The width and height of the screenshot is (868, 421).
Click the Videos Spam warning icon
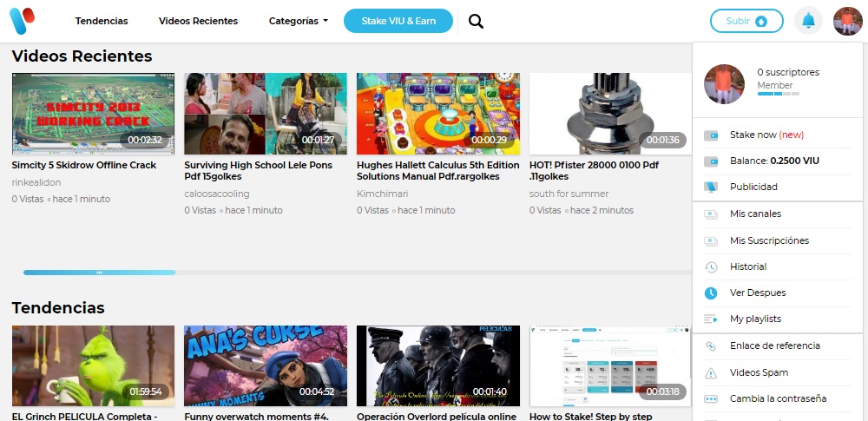tap(711, 373)
